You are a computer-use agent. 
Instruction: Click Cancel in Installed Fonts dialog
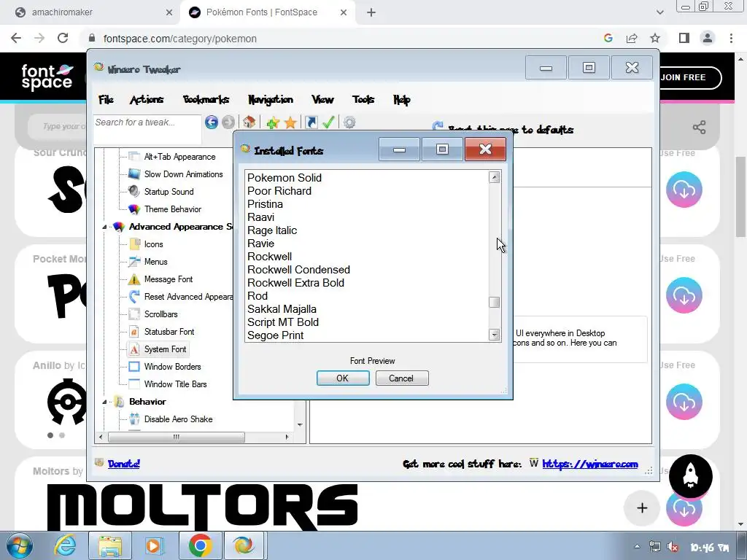coord(402,378)
